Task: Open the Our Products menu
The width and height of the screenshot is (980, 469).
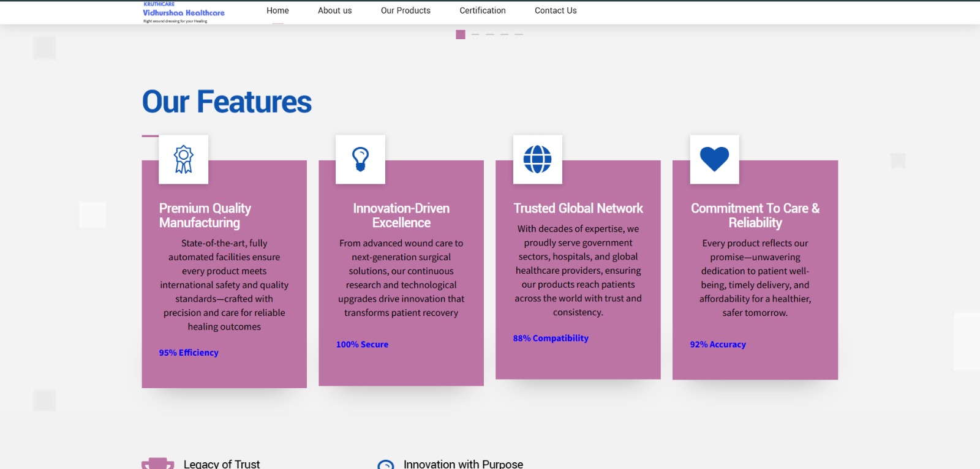Action: [405, 10]
